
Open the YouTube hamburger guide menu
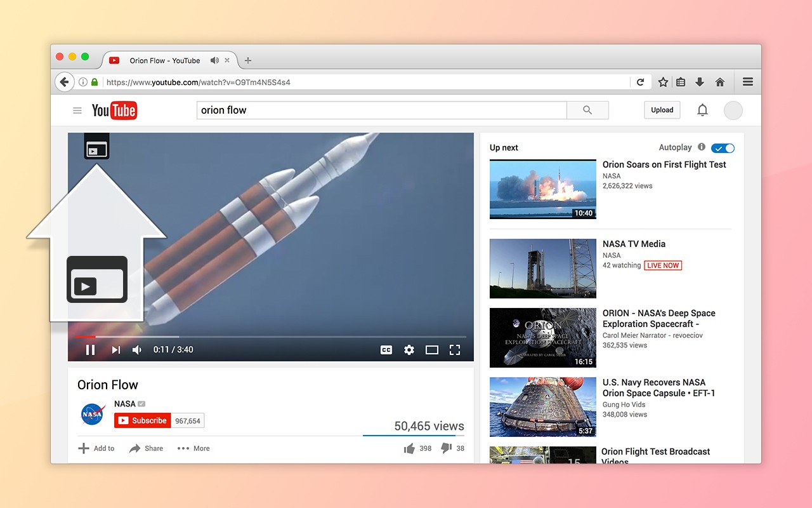coord(77,110)
